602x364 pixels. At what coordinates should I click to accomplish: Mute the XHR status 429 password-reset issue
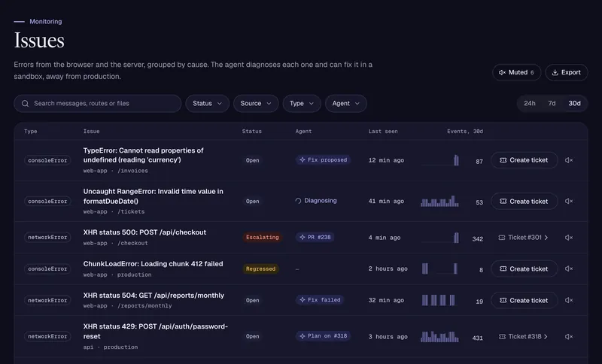[569, 336]
